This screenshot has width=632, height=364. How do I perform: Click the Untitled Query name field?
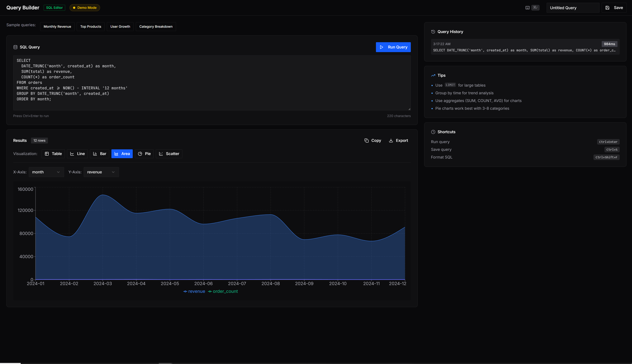click(x=573, y=8)
